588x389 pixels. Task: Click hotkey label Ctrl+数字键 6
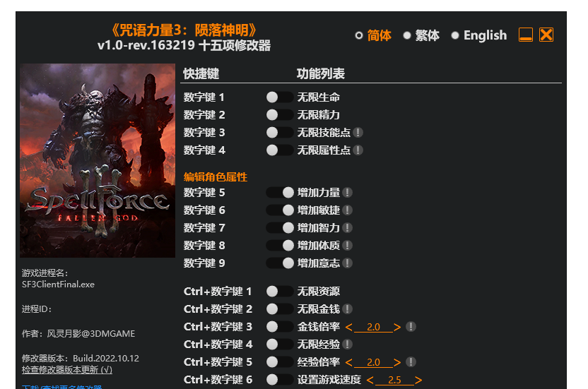coord(218,380)
